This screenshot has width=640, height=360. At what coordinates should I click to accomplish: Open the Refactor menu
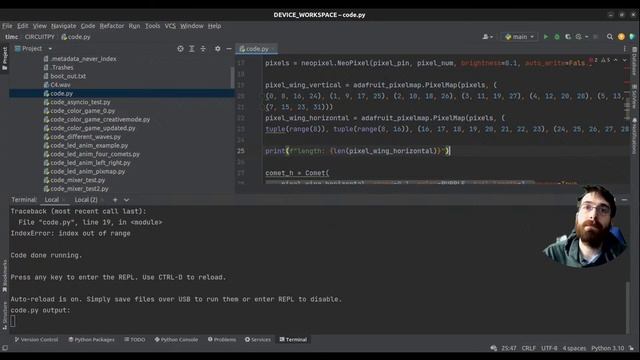tap(111, 26)
